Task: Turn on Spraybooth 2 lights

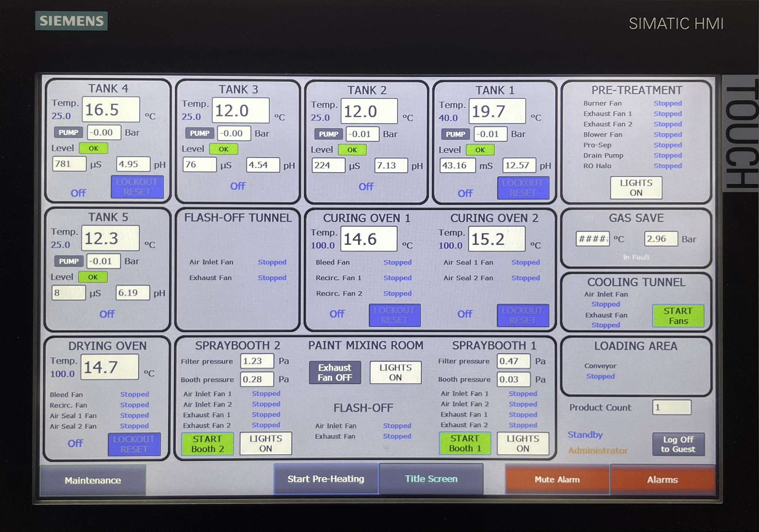Action: tap(266, 443)
